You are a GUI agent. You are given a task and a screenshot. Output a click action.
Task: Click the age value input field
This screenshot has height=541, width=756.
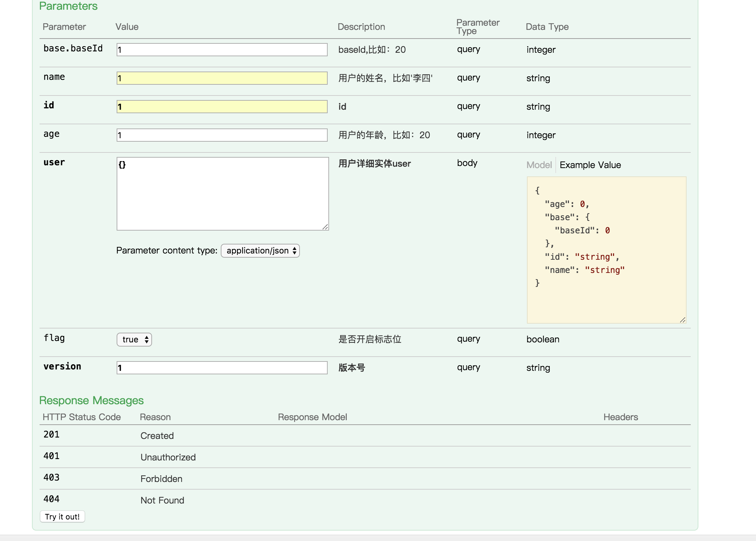pos(222,135)
